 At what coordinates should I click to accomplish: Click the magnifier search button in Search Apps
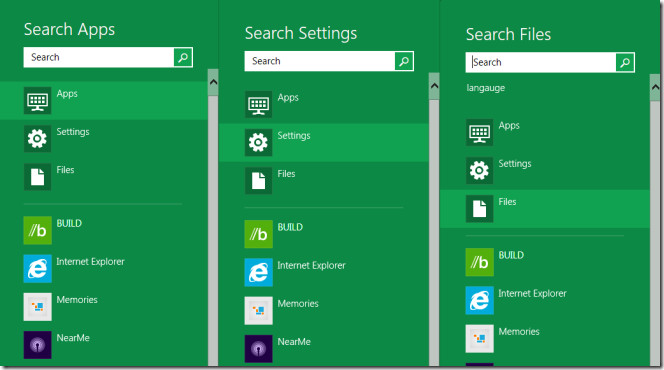(183, 57)
